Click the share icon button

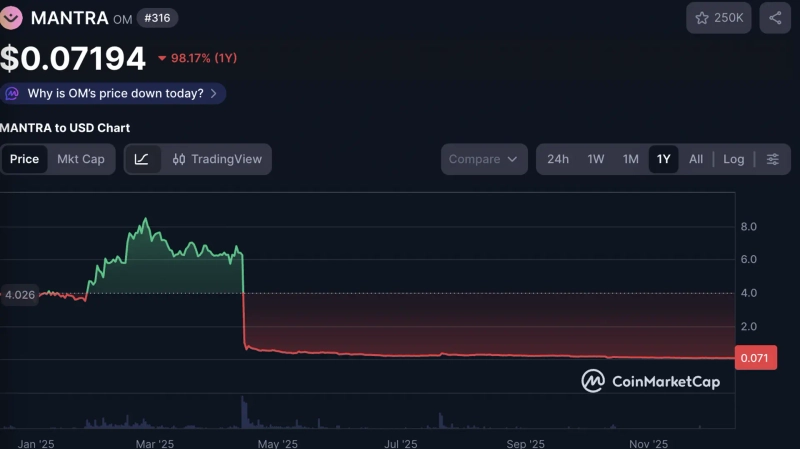coord(775,18)
